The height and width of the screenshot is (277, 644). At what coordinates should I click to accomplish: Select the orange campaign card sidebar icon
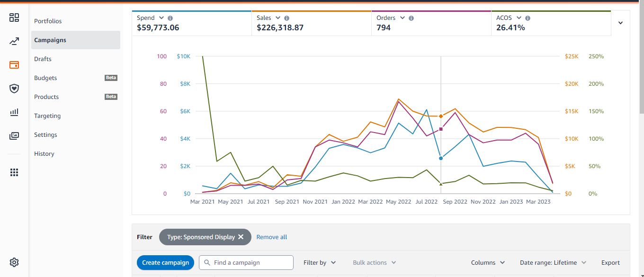pos(14,65)
